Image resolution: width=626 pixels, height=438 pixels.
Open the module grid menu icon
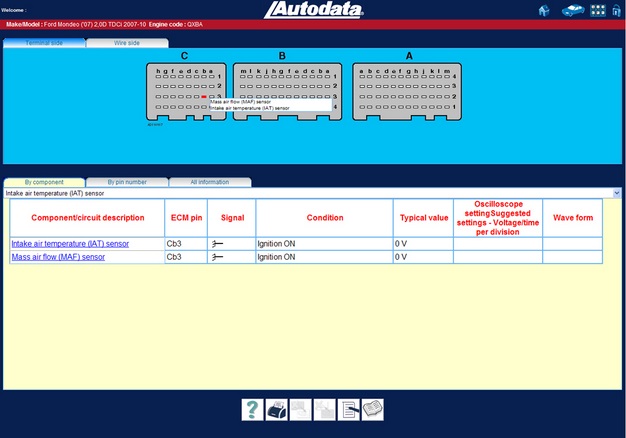(x=598, y=10)
